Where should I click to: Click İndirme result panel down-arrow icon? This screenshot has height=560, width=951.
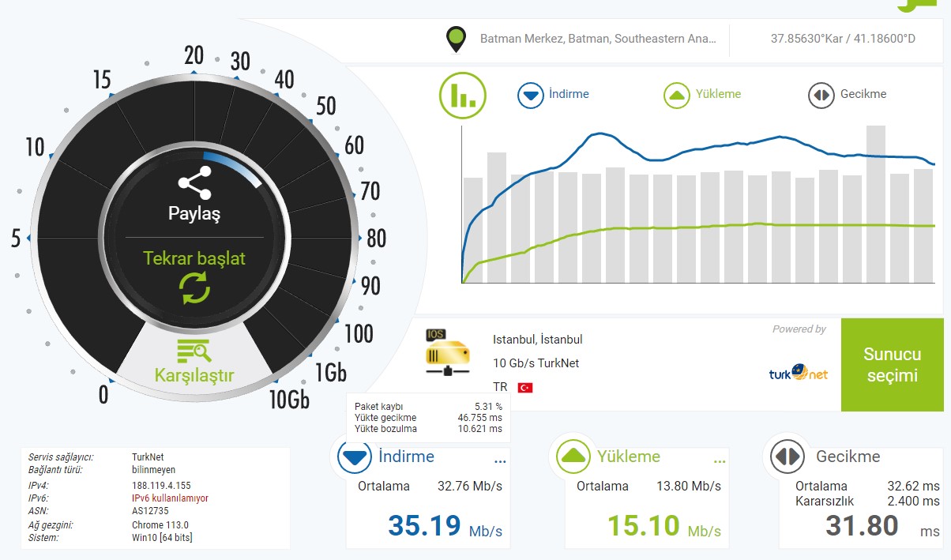[x=354, y=457]
